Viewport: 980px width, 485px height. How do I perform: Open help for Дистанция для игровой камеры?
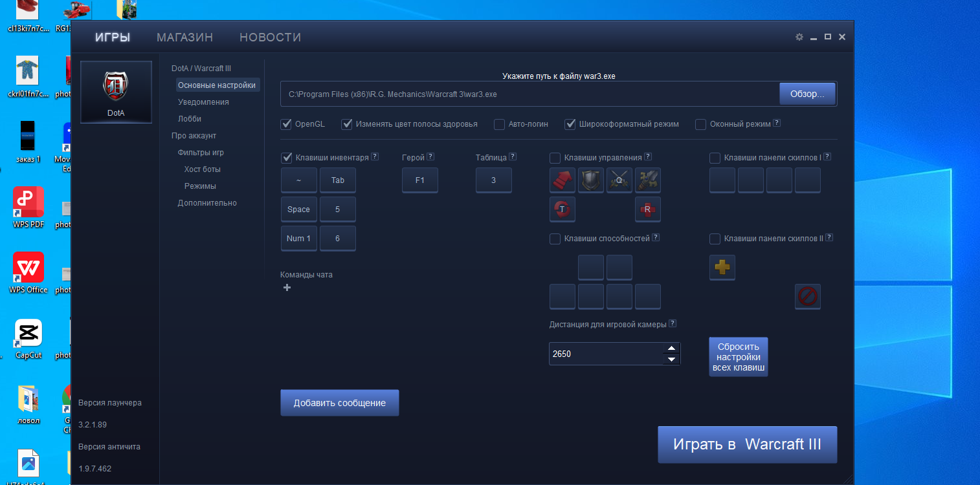click(x=673, y=324)
